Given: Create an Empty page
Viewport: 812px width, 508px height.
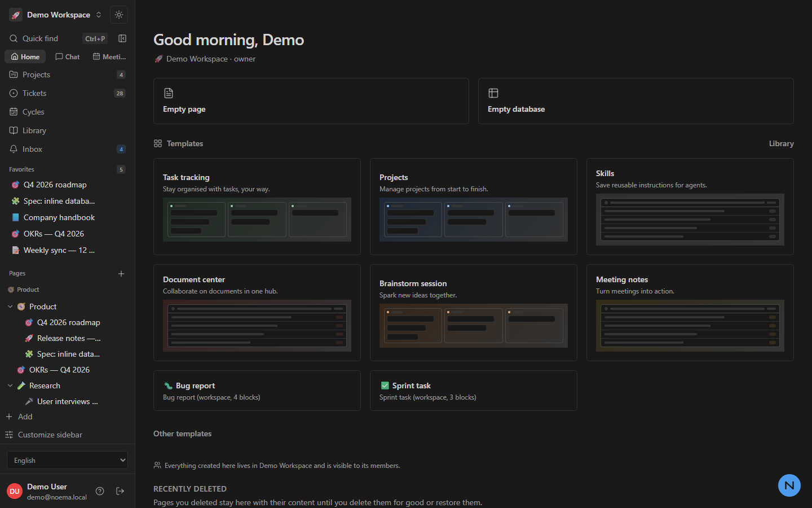Looking at the screenshot, I should point(311,101).
